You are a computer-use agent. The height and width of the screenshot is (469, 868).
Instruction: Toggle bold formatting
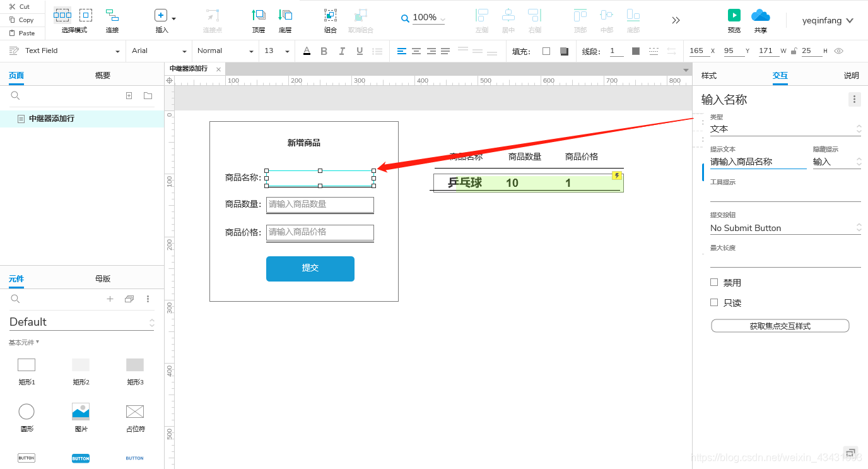[x=324, y=51]
